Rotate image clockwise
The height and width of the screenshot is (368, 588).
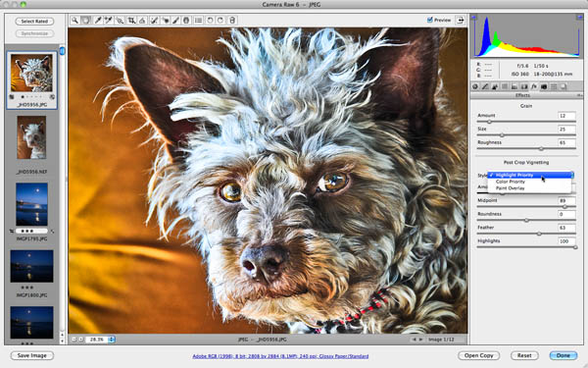point(220,21)
